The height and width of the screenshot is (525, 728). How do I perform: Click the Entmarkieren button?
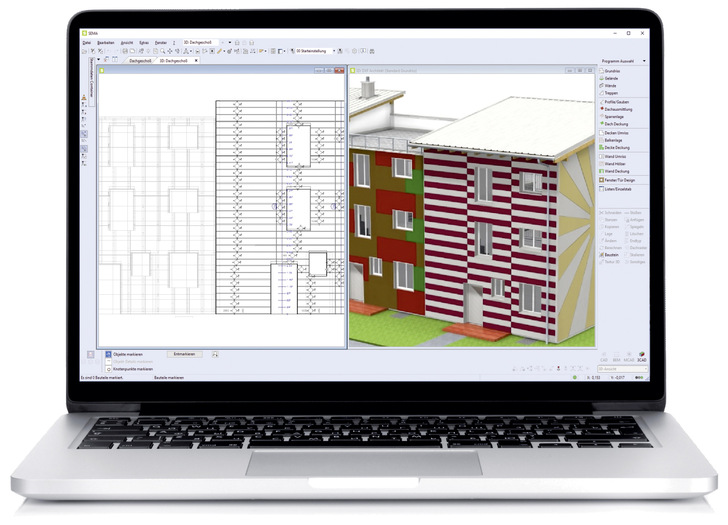[184, 355]
